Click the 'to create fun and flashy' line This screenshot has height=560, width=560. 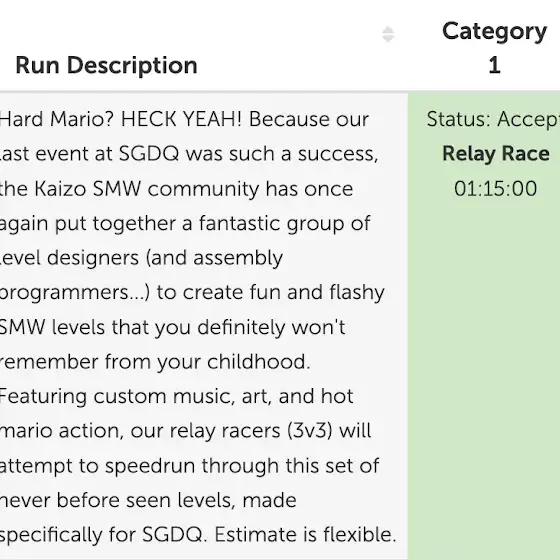click(x=270, y=292)
